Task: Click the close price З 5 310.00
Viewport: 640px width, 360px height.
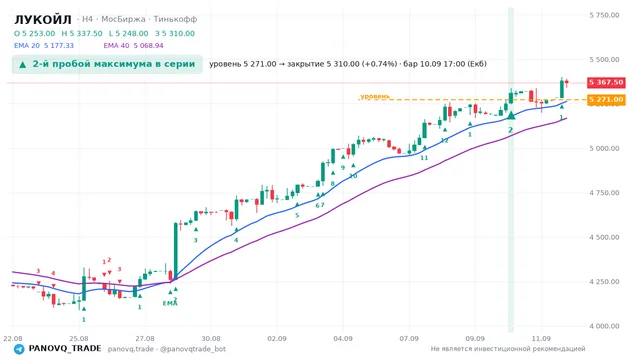Action: coord(175,33)
